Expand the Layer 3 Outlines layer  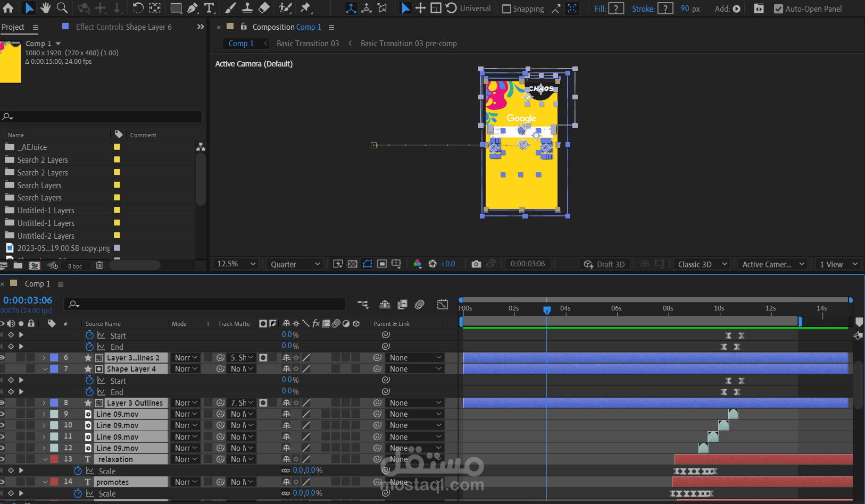tap(44, 403)
